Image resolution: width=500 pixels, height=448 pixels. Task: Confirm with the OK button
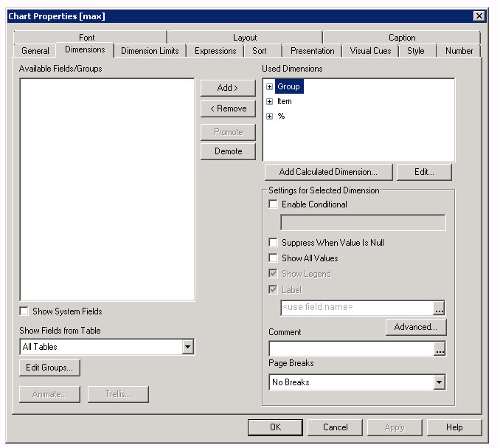pyautogui.click(x=275, y=427)
